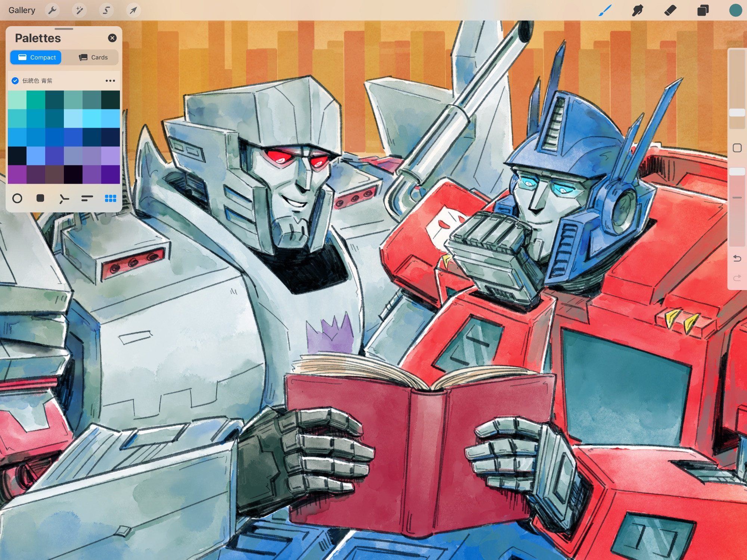Open the Adjustments magic wand menu

click(79, 10)
